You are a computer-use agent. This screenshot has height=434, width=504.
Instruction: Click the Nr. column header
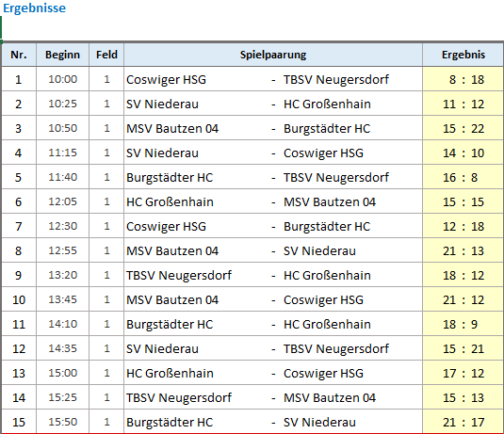click(19, 55)
